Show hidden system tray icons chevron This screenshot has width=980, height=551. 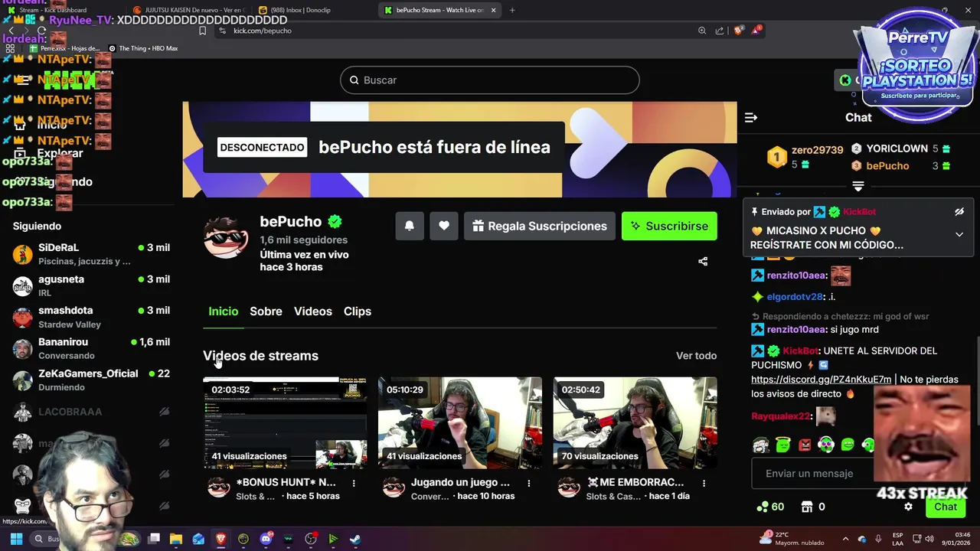coord(845,539)
